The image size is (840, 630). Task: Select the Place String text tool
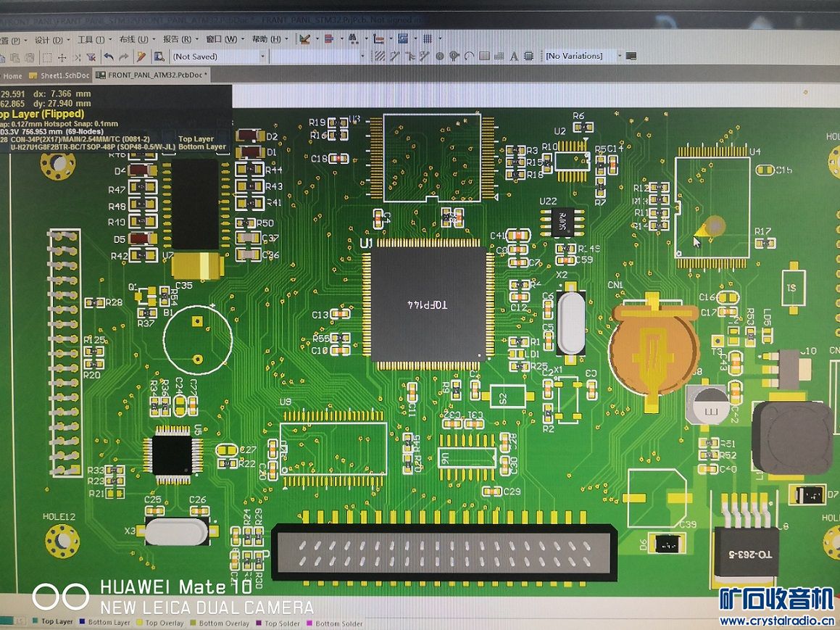pos(514,56)
